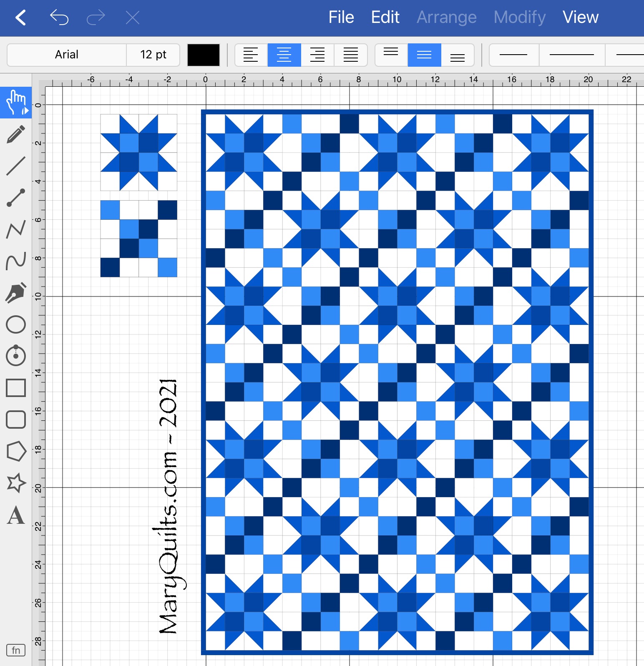The width and height of the screenshot is (644, 666).
Task: Open the Arial font dropdown
Action: coord(67,55)
